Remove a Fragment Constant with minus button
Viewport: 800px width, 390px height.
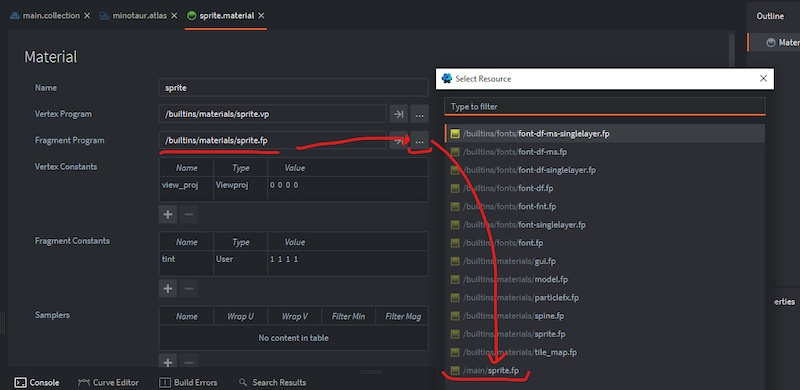click(x=189, y=288)
